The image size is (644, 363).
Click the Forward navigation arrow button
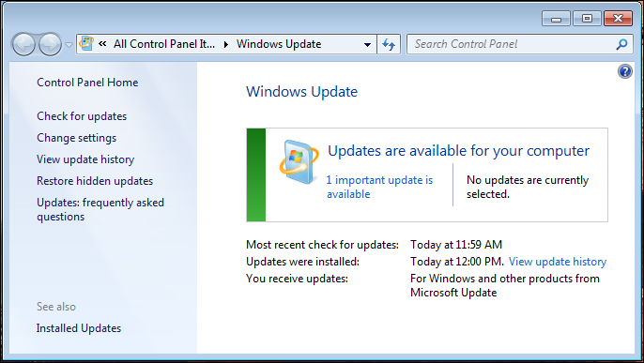50,44
